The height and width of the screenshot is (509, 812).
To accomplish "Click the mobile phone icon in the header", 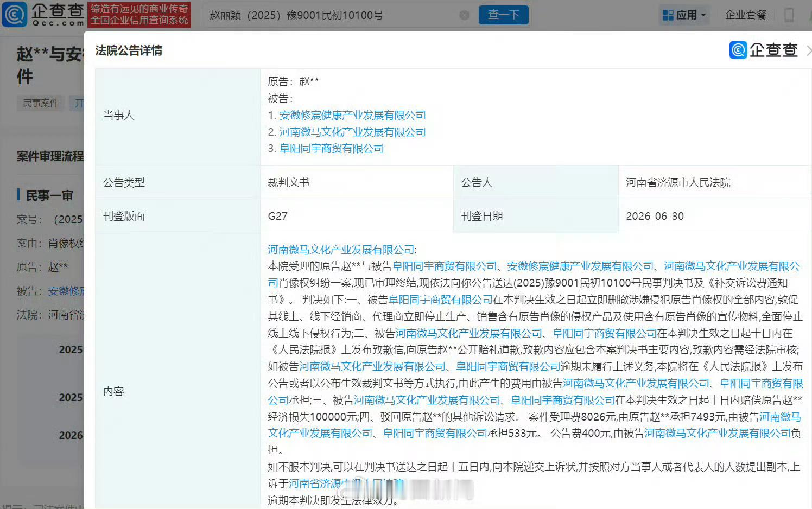I will 789,15.
